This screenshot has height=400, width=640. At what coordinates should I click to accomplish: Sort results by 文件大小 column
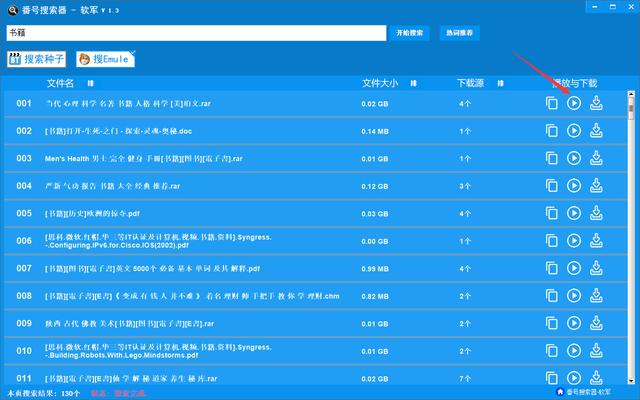[x=385, y=83]
